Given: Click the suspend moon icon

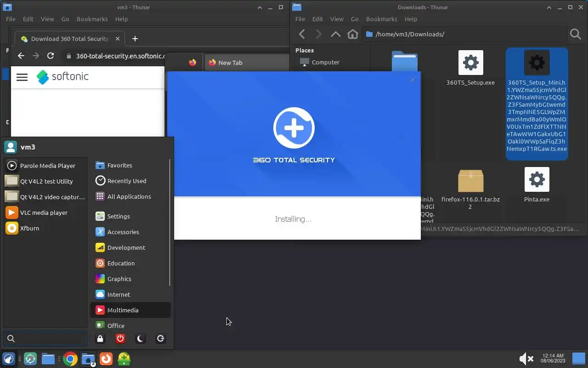Looking at the screenshot, I should [x=141, y=339].
